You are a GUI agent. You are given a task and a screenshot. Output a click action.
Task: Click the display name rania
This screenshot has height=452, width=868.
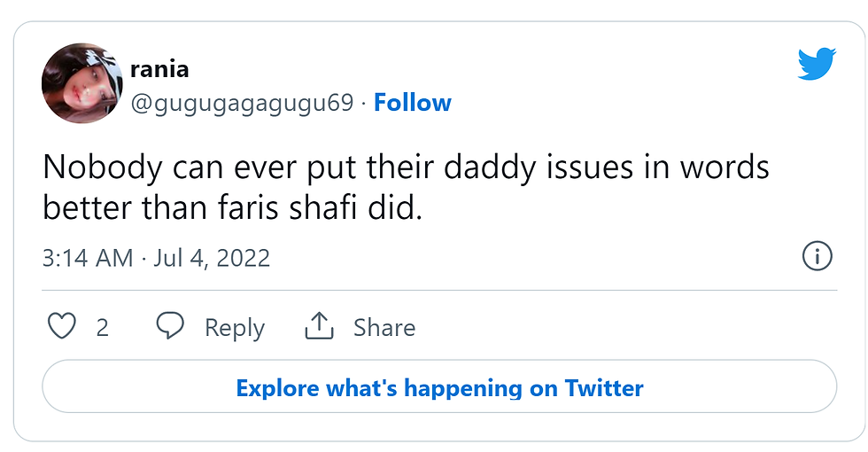click(159, 69)
